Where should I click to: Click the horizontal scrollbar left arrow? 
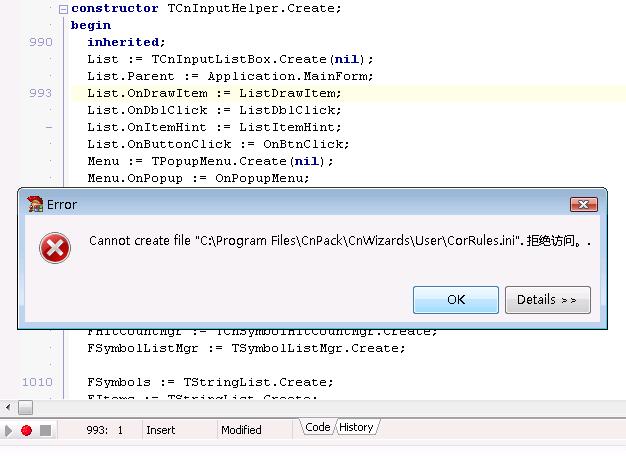8,407
